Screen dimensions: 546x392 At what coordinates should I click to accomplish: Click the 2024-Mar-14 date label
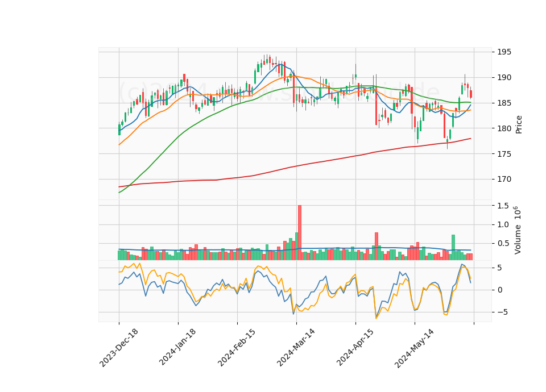(296, 348)
